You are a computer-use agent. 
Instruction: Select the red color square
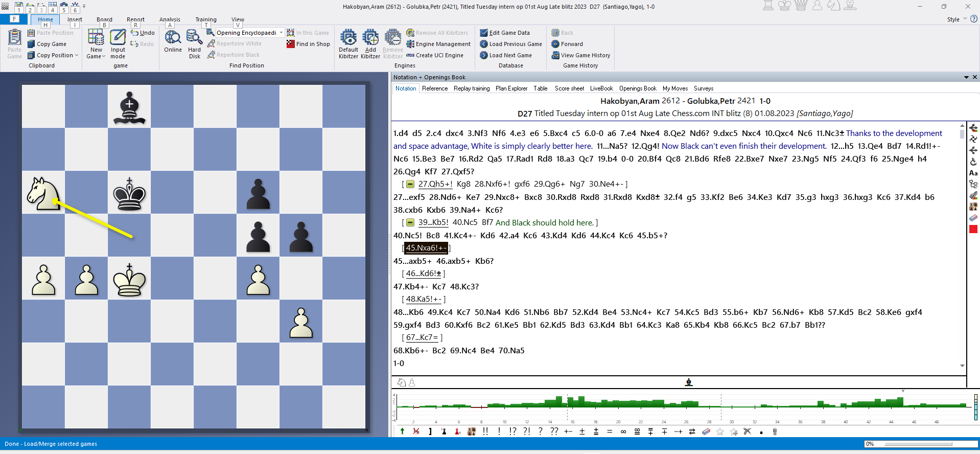coord(973,229)
